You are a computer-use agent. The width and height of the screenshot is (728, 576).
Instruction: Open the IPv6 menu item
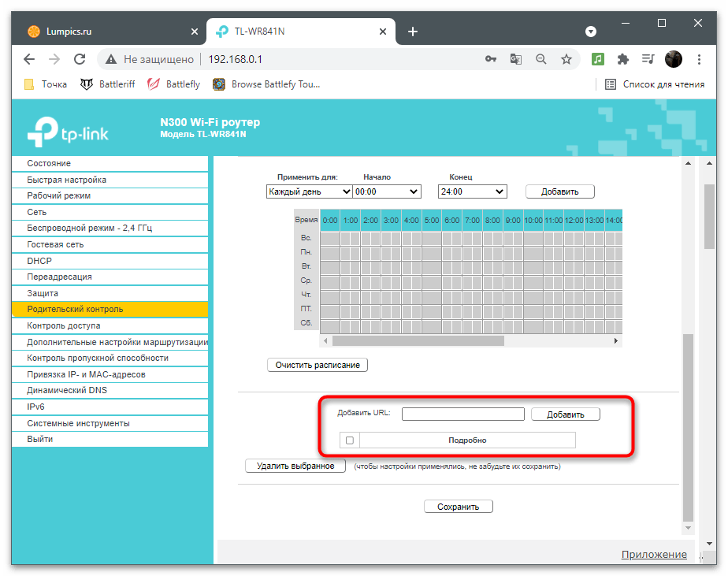click(110, 407)
